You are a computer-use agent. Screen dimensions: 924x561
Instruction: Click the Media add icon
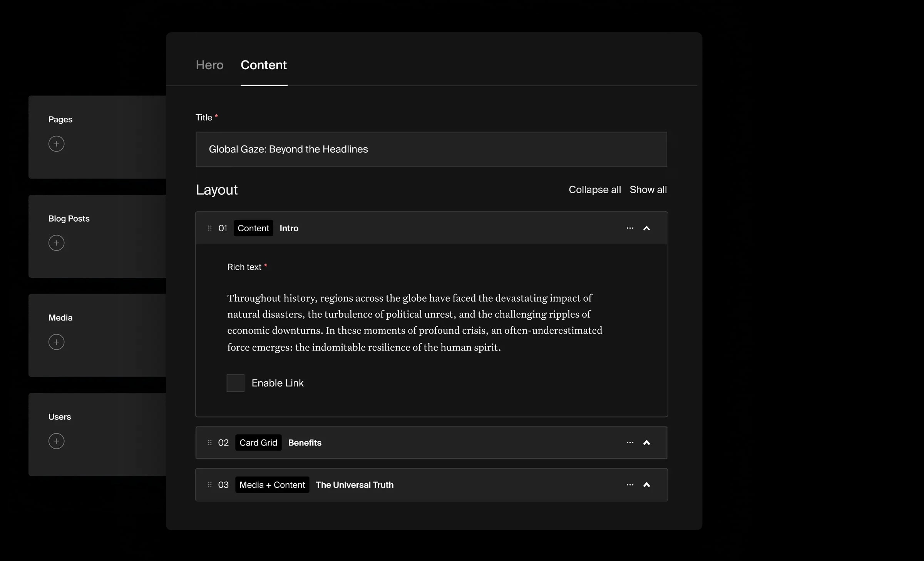56,342
